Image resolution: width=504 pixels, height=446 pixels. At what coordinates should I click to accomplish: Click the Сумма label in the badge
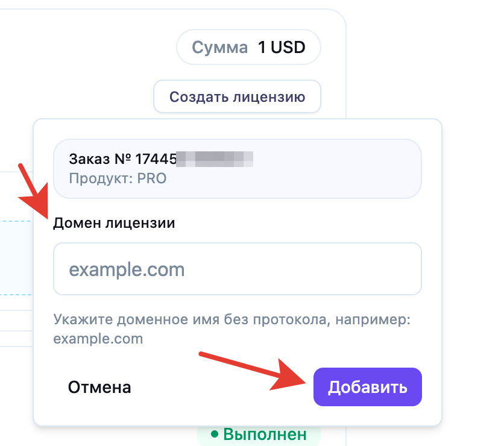click(x=219, y=47)
